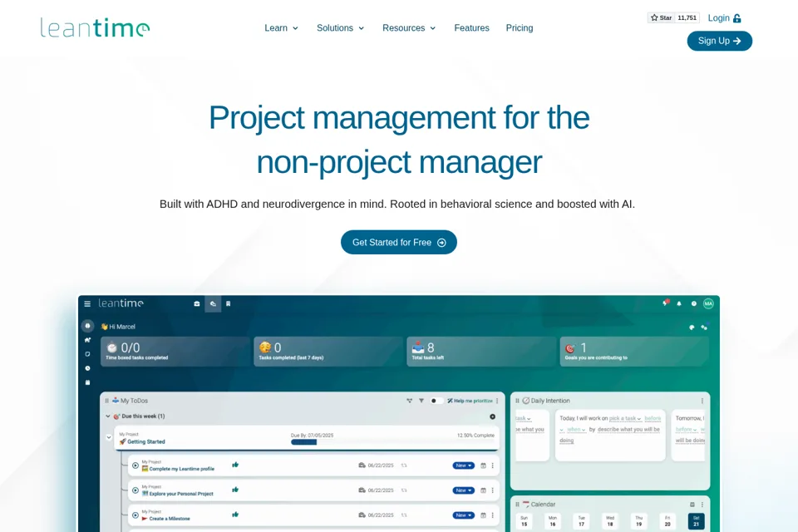Click the Goals you are contributing to card
The width and height of the screenshot is (798, 532).
click(634, 352)
